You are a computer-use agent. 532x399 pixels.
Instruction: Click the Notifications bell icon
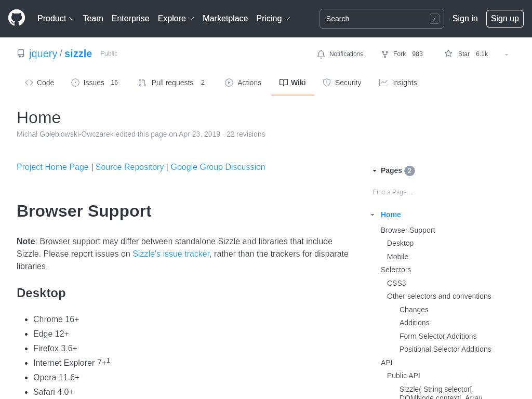click(x=321, y=54)
